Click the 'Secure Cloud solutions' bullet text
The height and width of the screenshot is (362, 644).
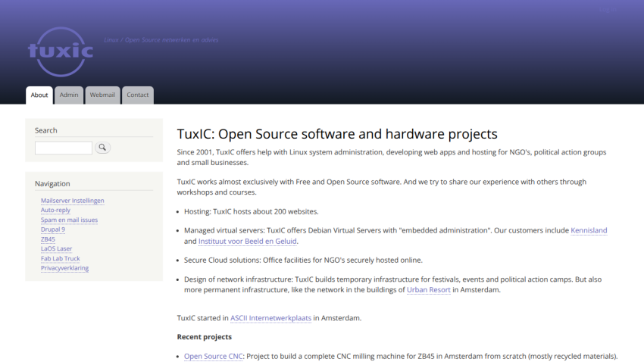pyautogui.click(x=303, y=261)
